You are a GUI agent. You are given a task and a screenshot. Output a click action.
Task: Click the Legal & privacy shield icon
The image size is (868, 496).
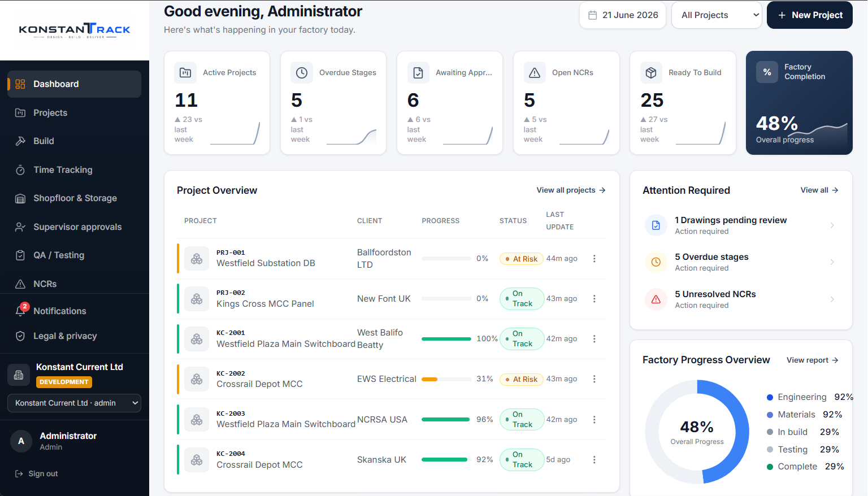[20, 336]
